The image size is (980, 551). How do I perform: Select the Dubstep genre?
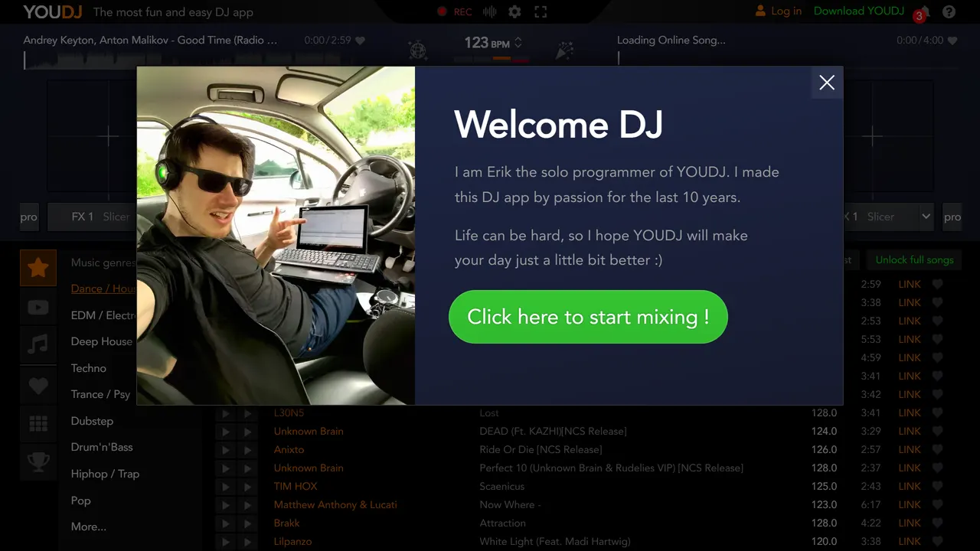pos(92,421)
